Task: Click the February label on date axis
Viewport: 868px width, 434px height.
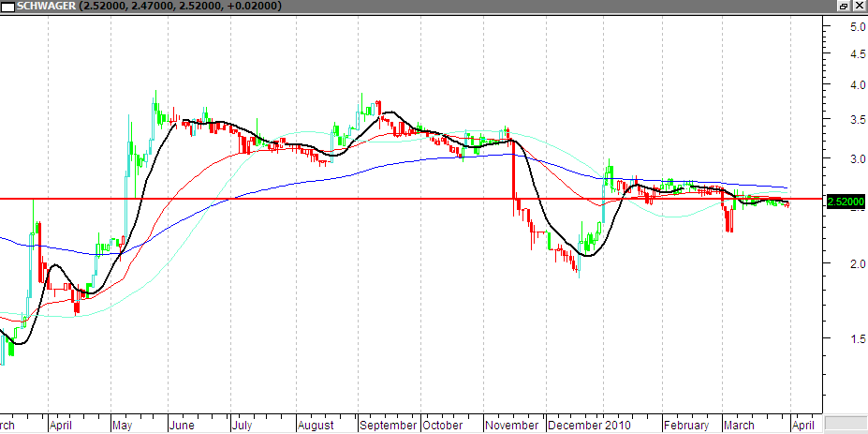Action: [x=684, y=425]
